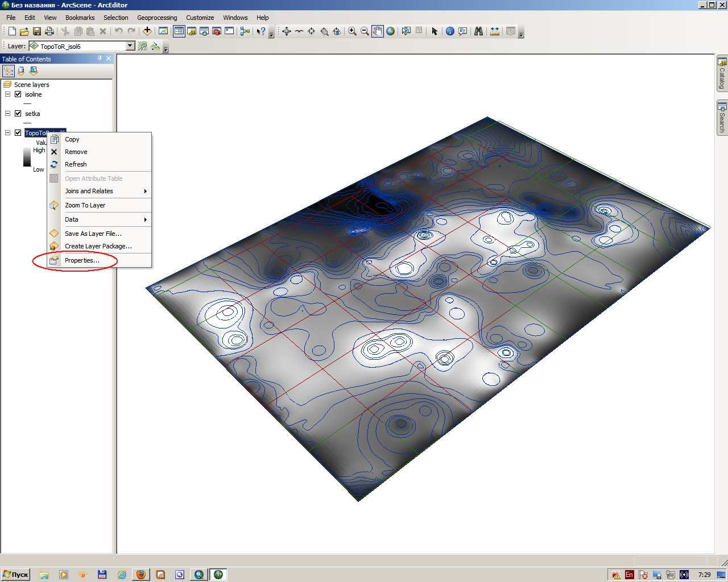Save the scene with the floppy icon
The height and width of the screenshot is (582, 728).
click(x=37, y=31)
